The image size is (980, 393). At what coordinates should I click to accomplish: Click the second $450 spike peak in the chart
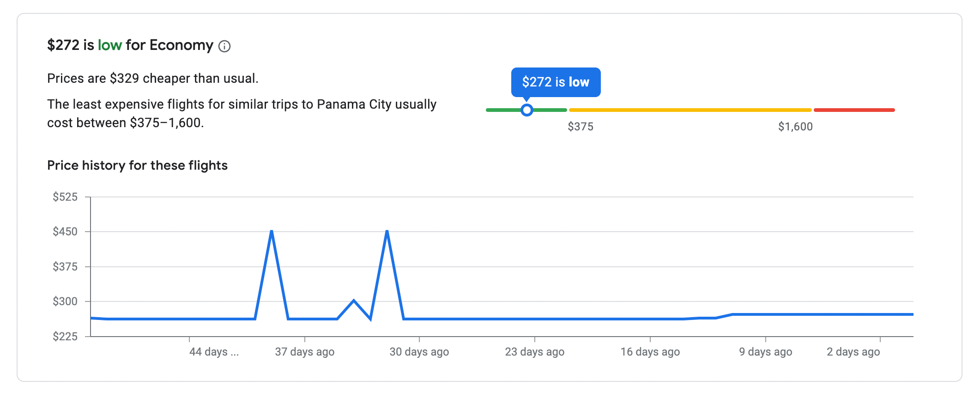387,231
